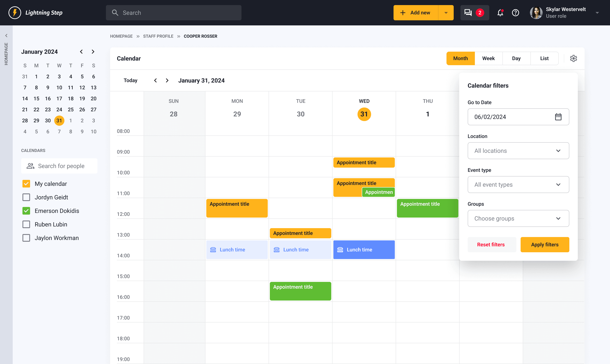Open the help question mark icon

(x=516, y=12)
